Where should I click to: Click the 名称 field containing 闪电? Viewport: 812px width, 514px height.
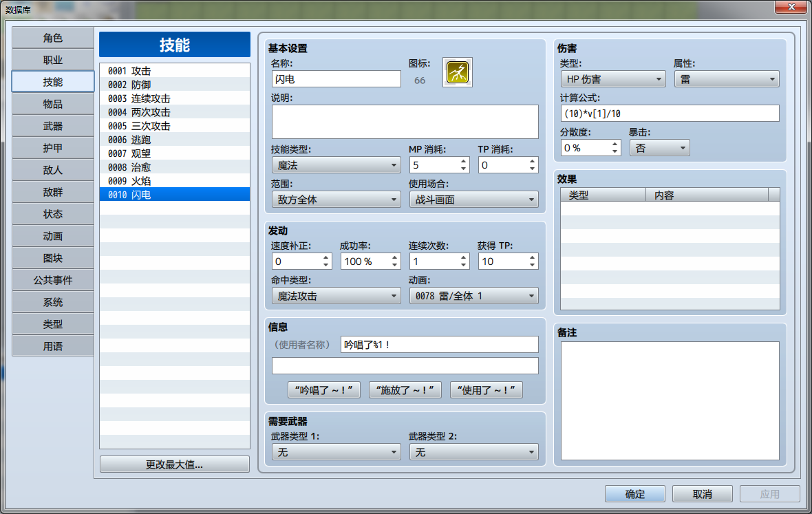(336, 78)
